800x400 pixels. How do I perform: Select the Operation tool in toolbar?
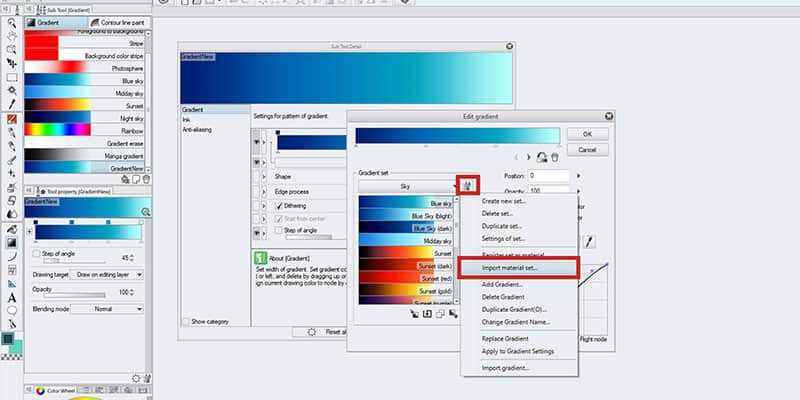click(x=12, y=49)
